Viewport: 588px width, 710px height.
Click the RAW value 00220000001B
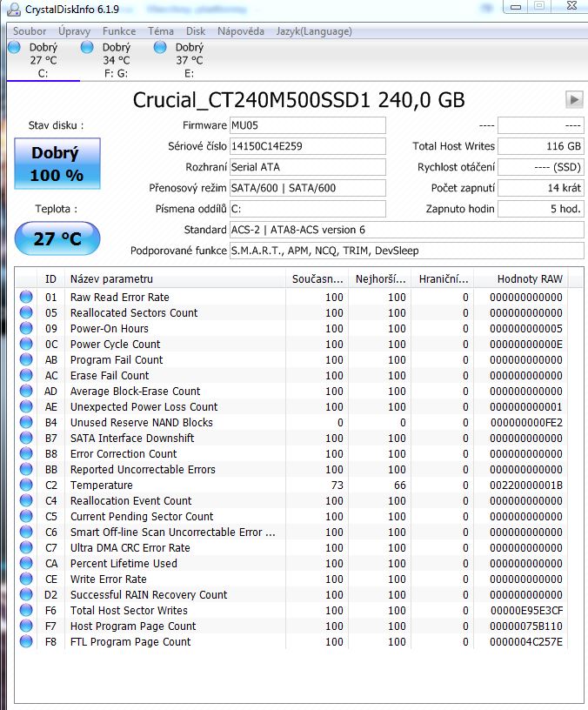tap(526, 485)
